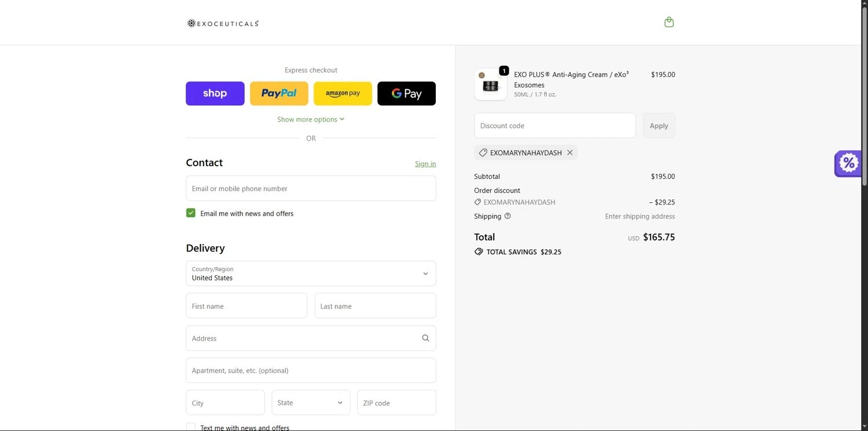Pay with Google Pay express button

click(406, 93)
